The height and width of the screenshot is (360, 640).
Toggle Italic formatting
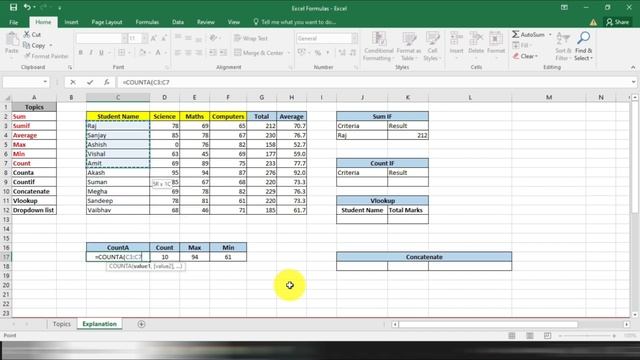tap(91, 52)
